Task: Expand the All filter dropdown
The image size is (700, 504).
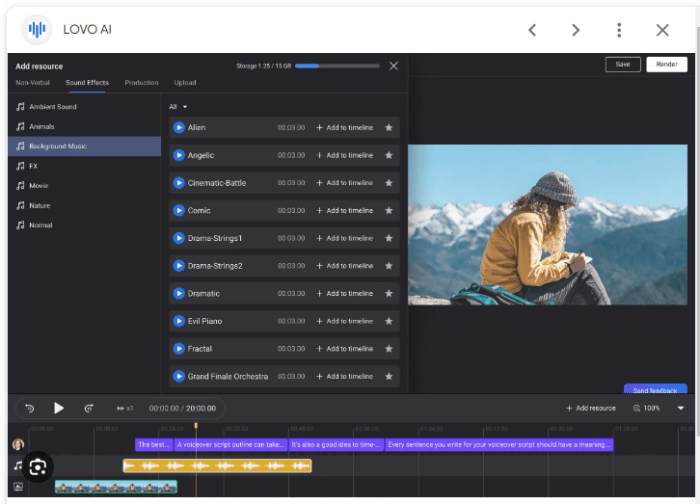Action: [178, 106]
